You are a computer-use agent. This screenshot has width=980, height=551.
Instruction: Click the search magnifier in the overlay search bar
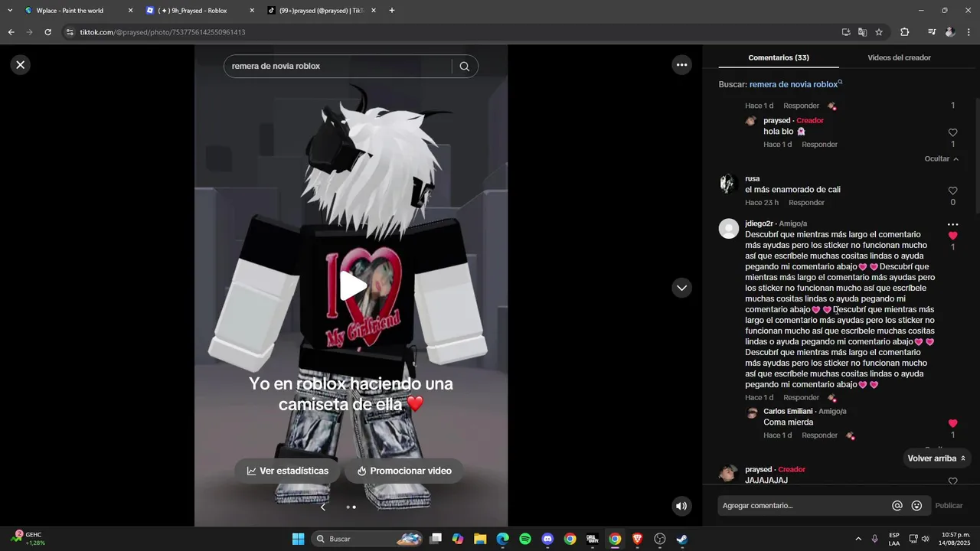coord(464,67)
